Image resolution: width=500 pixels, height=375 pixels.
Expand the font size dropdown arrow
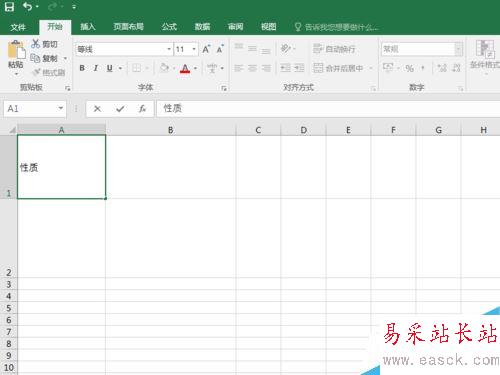click(x=194, y=49)
